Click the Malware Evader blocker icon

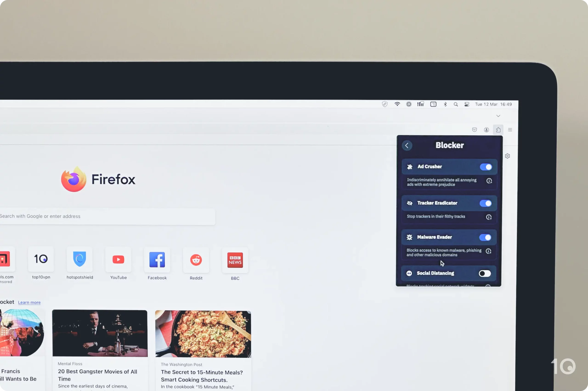(409, 237)
